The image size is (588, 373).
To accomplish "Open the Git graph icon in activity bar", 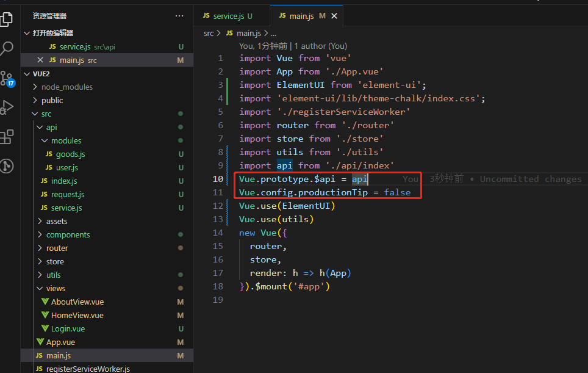I will [7, 166].
